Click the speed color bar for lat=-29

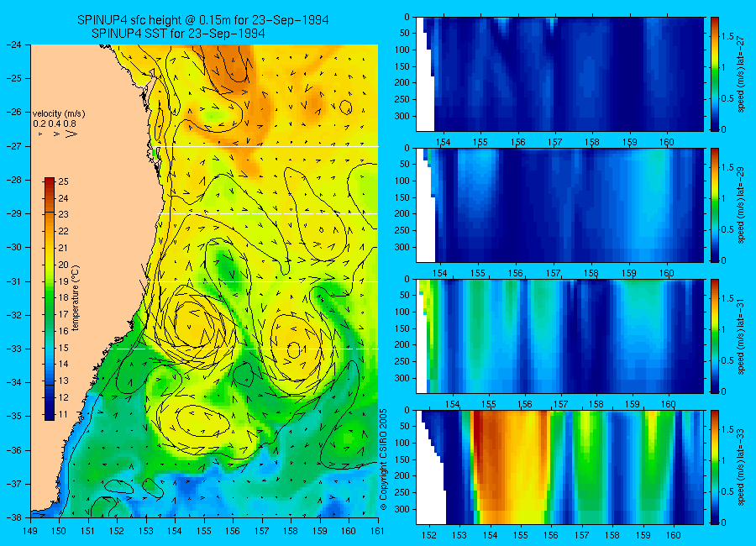click(715, 205)
